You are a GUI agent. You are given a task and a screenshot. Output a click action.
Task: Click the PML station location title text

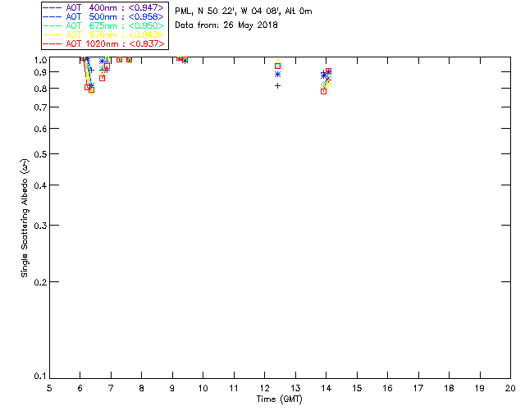coord(244,11)
